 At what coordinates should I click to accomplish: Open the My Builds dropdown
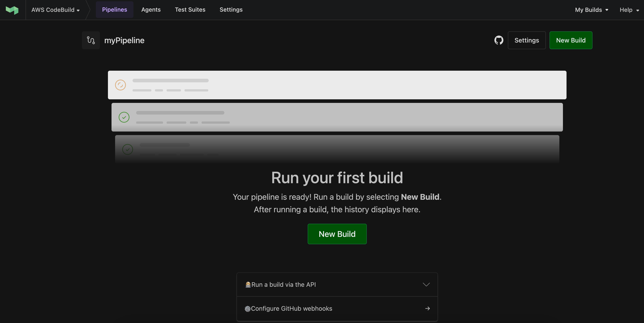(592, 10)
